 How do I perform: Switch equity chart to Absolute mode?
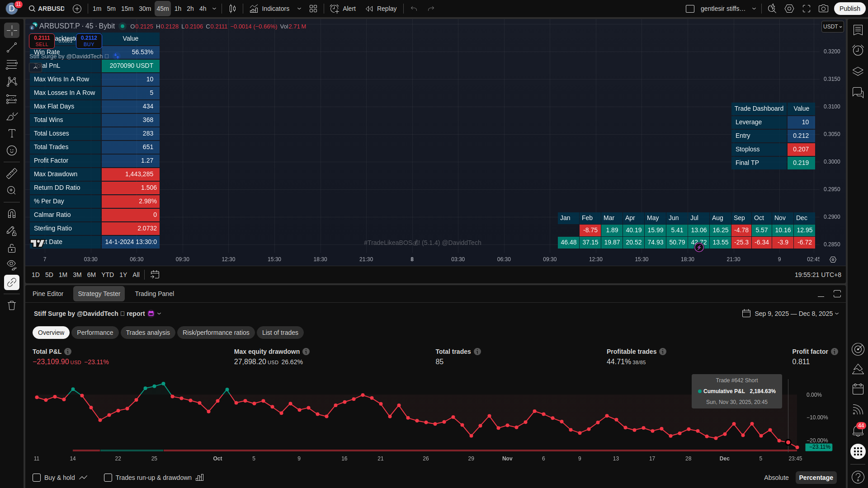tap(776, 478)
